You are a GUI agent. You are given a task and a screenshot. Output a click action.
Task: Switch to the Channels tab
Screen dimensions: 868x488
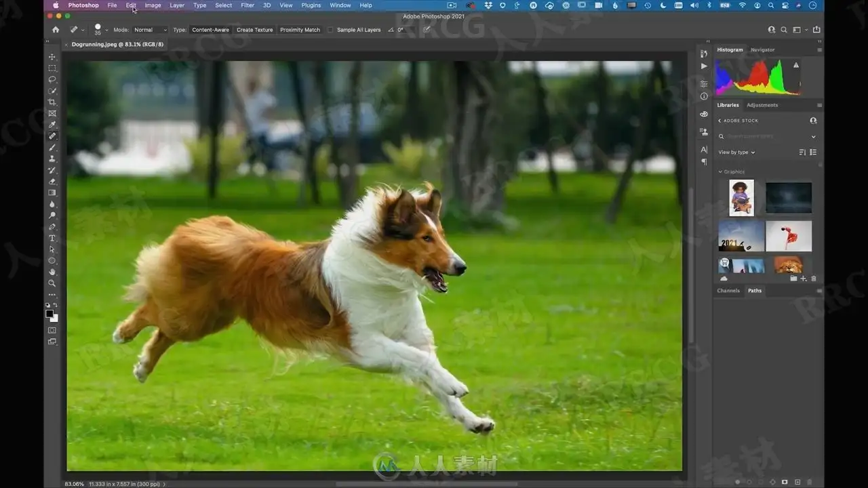click(x=728, y=291)
